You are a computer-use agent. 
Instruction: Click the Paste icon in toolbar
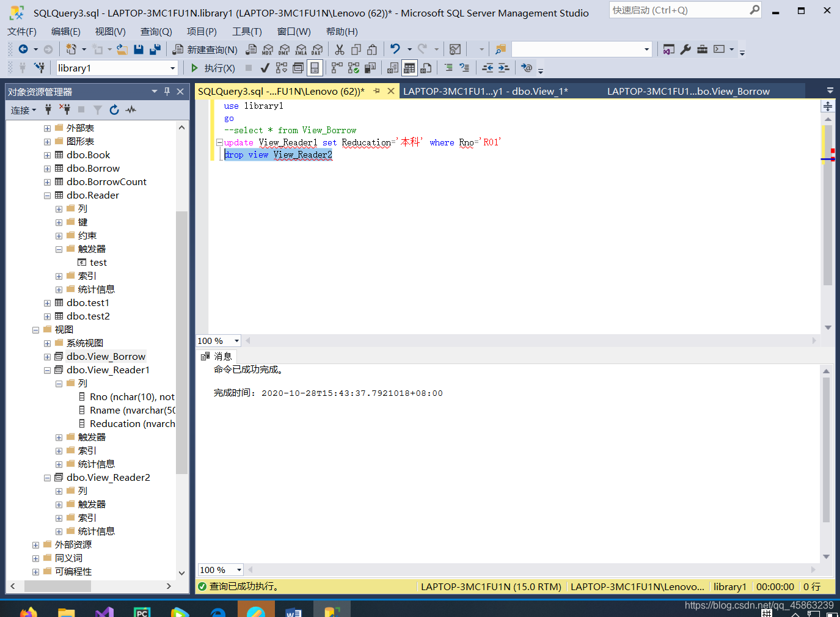coord(372,49)
